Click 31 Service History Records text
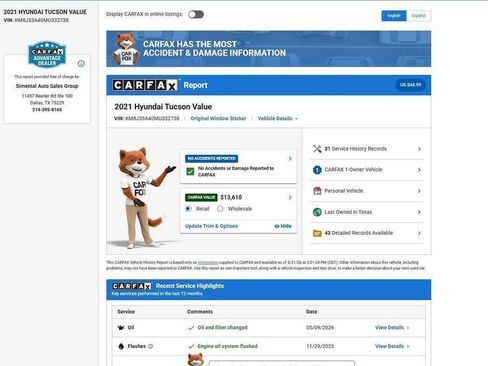This screenshot has height=366, width=488. 355,149
